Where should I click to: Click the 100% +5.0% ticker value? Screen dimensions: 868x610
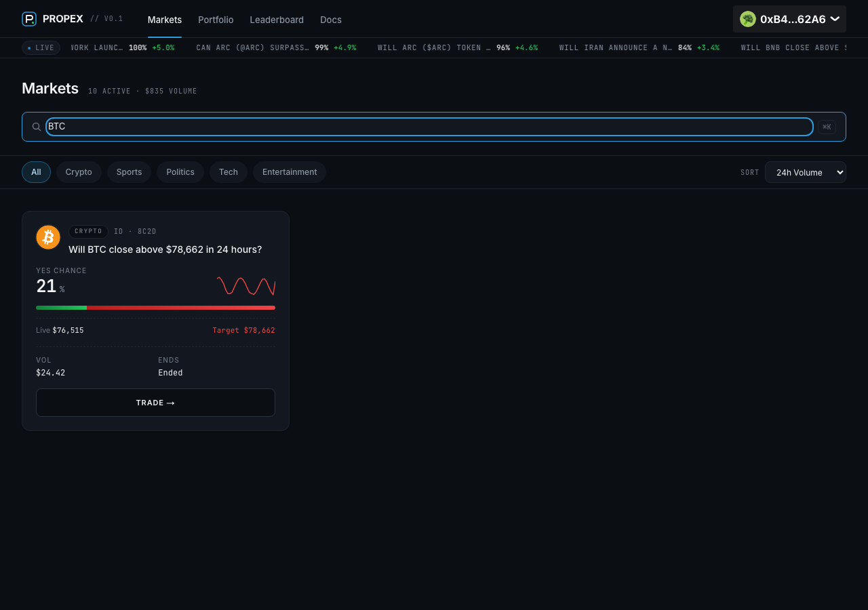pos(151,47)
